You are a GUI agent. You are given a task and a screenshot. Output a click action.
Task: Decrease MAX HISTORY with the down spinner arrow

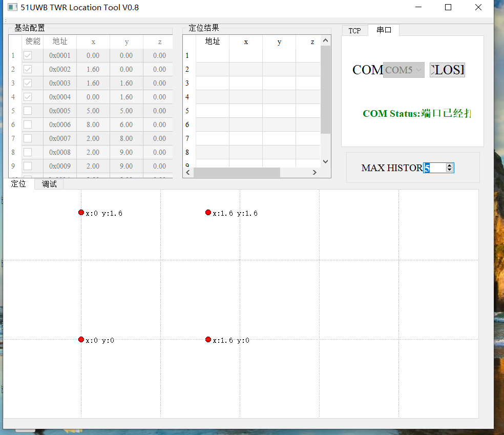pyautogui.click(x=450, y=170)
